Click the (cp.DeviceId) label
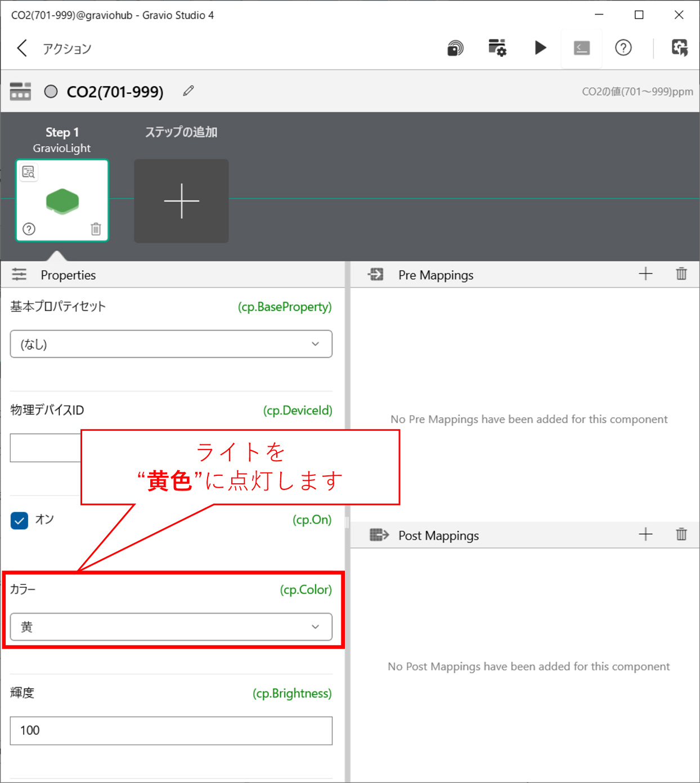Image resolution: width=700 pixels, height=783 pixels. pos(298,411)
